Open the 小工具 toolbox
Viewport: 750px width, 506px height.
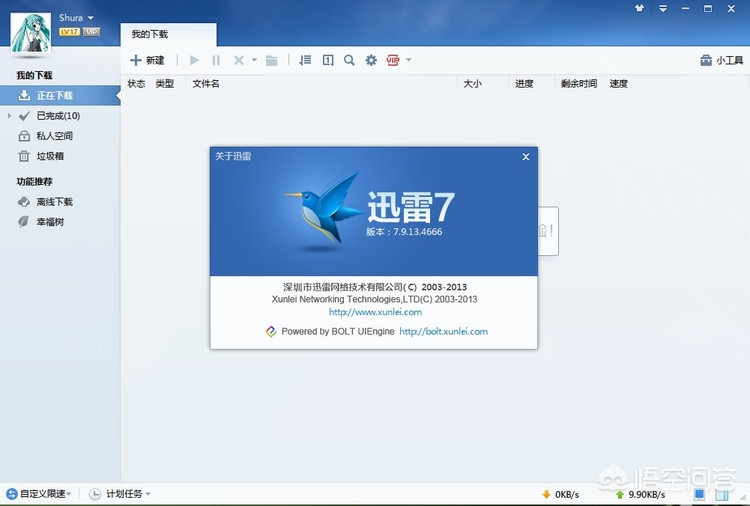click(x=721, y=61)
